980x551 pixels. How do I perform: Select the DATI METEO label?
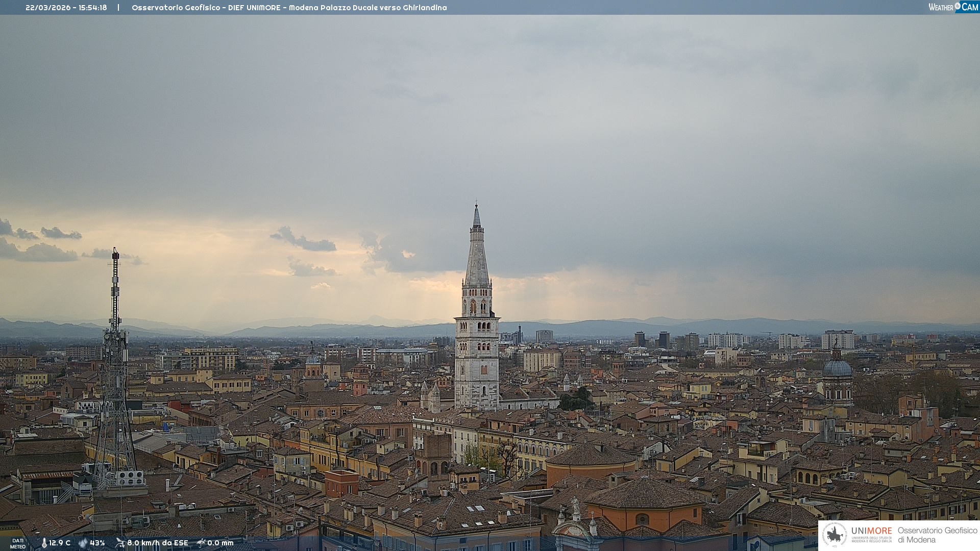coord(18,543)
